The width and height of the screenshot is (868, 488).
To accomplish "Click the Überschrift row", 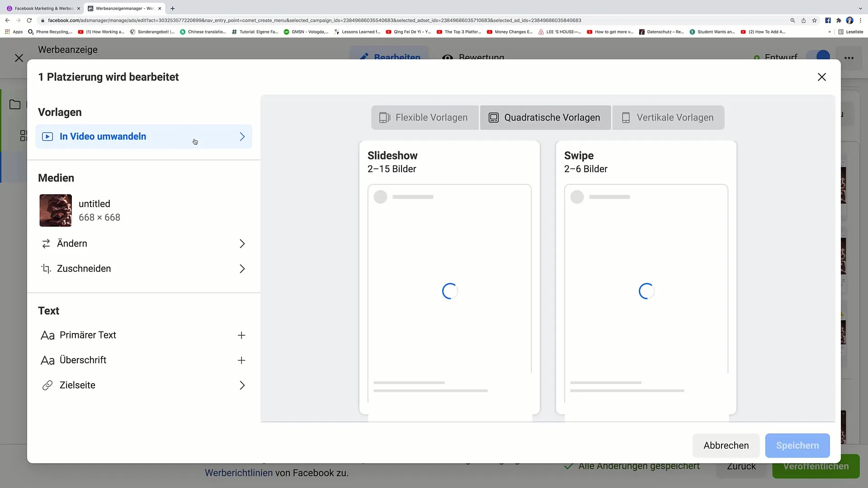I will 144,360.
